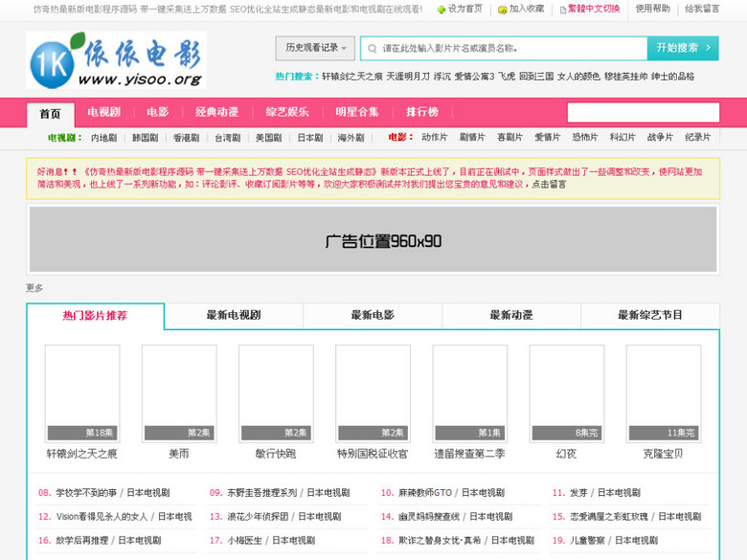Open the 排行榜 navigation item
The image size is (747, 560).
pyautogui.click(x=422, y=112)
